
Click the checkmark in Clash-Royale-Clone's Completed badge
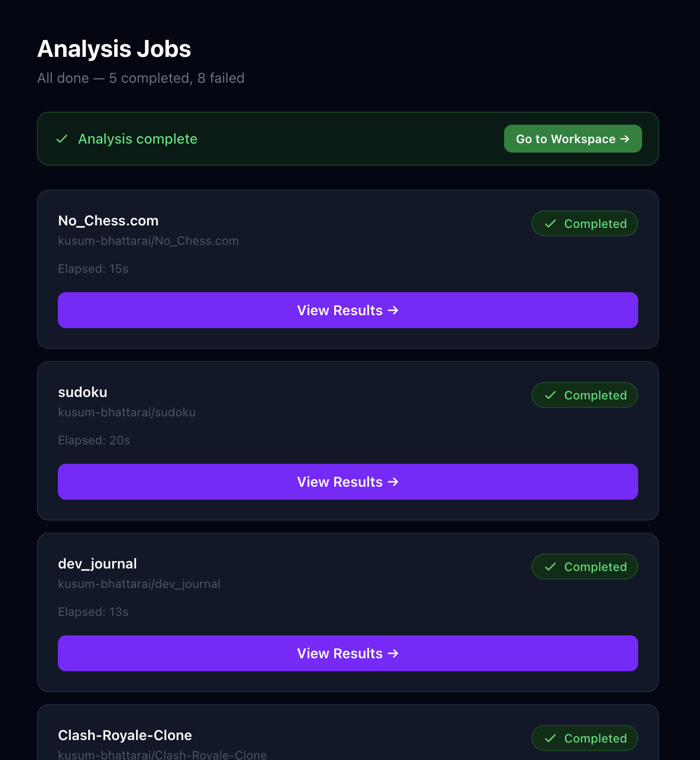tap(550, 739)
